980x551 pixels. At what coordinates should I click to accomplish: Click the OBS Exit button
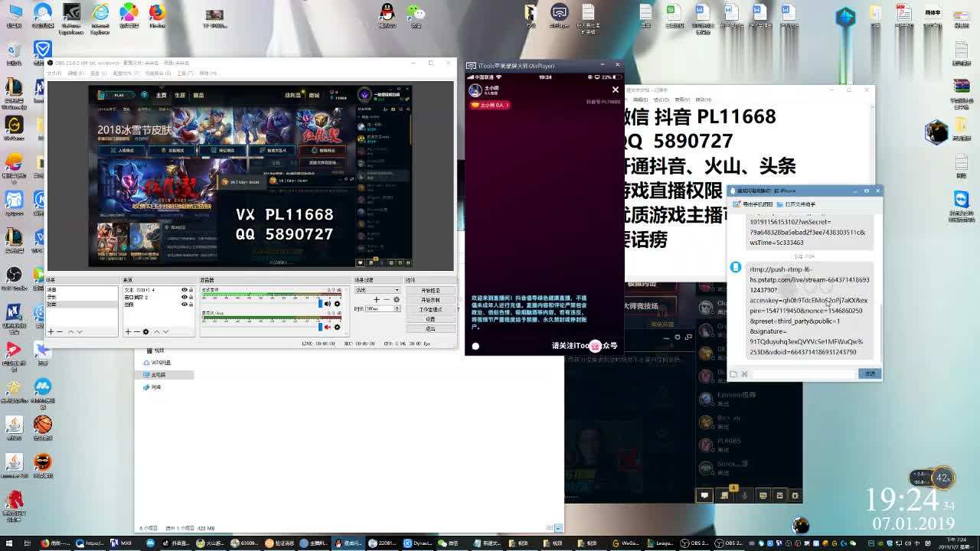click(430, 328)
